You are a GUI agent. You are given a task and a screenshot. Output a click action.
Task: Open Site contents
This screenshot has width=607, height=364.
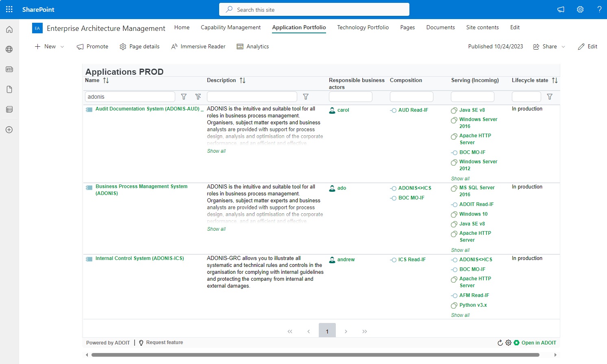[x=482, y=27]
